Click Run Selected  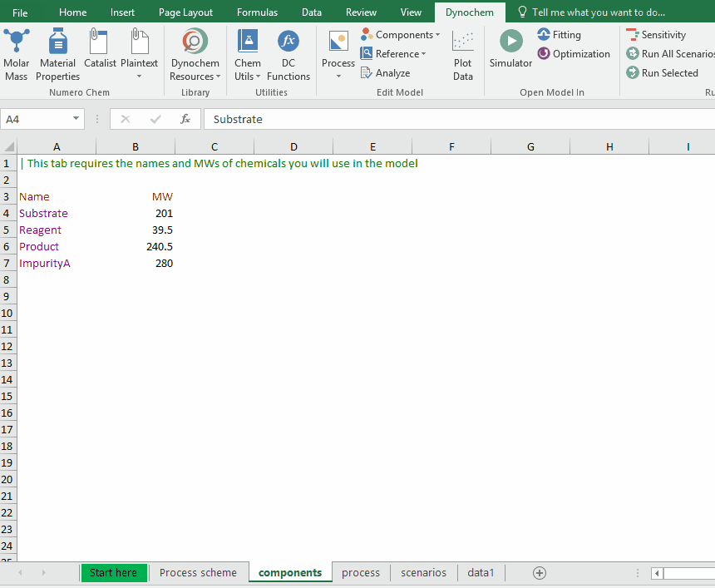pyautogui.click(x=663, y=73)
